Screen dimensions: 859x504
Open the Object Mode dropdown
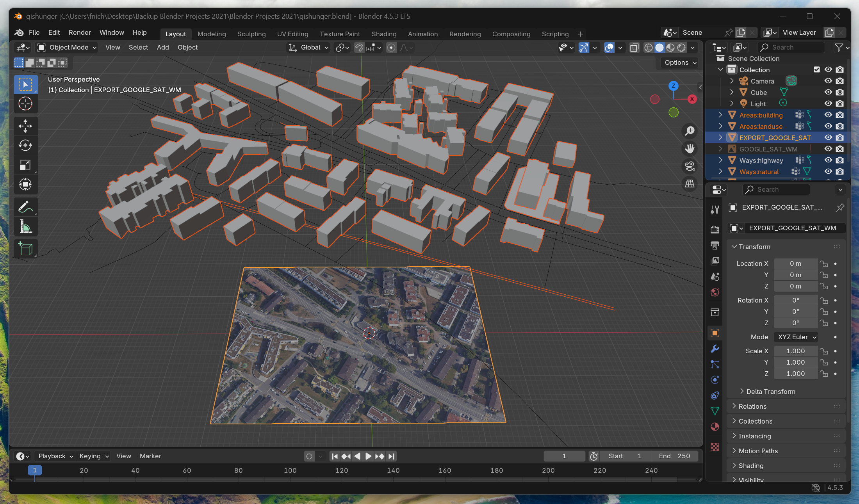coord(67,47)
